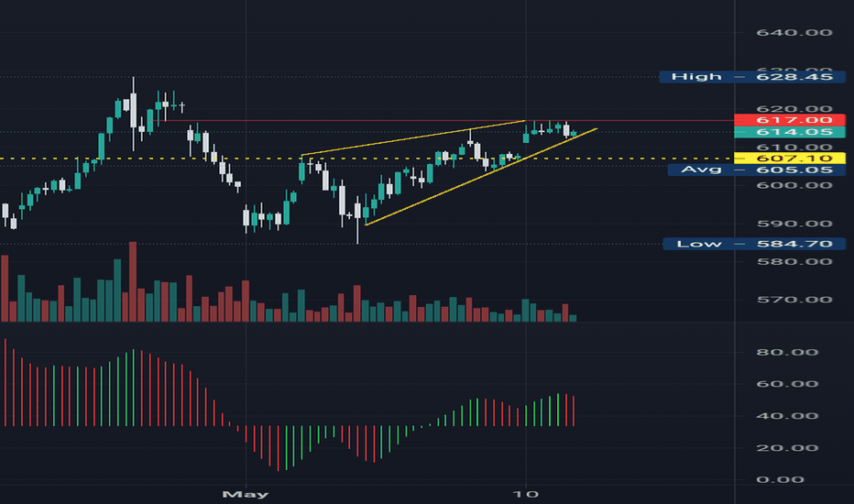Click the 640.00 price axis value
The width and height of the screenshot is (854, 504).
point(794,33)
